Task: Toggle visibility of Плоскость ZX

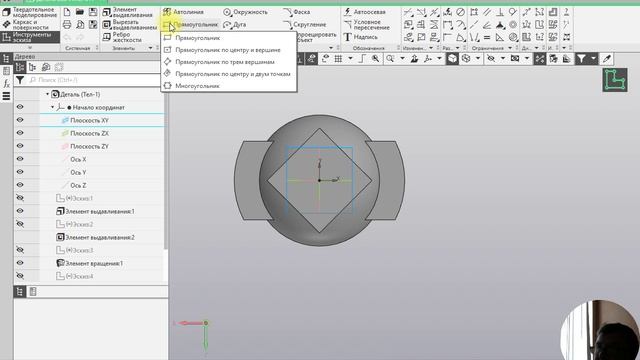Action: 20,133
